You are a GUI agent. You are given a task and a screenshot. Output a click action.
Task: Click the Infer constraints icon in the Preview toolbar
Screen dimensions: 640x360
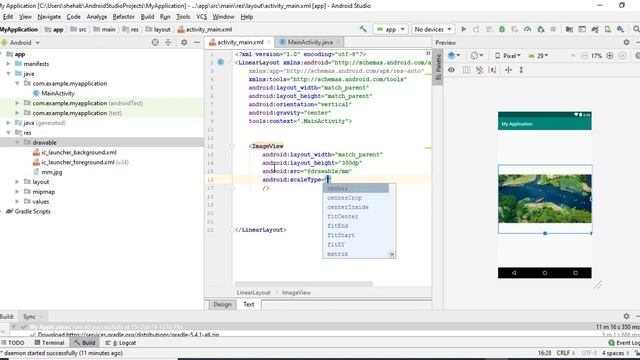pyautogui.click(x=493, y=70)
